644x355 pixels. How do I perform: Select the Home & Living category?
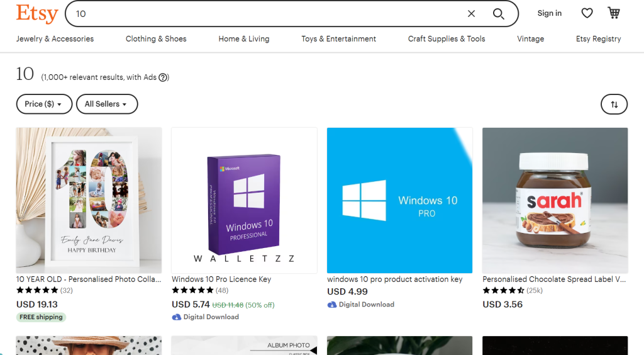pos(244,39)
